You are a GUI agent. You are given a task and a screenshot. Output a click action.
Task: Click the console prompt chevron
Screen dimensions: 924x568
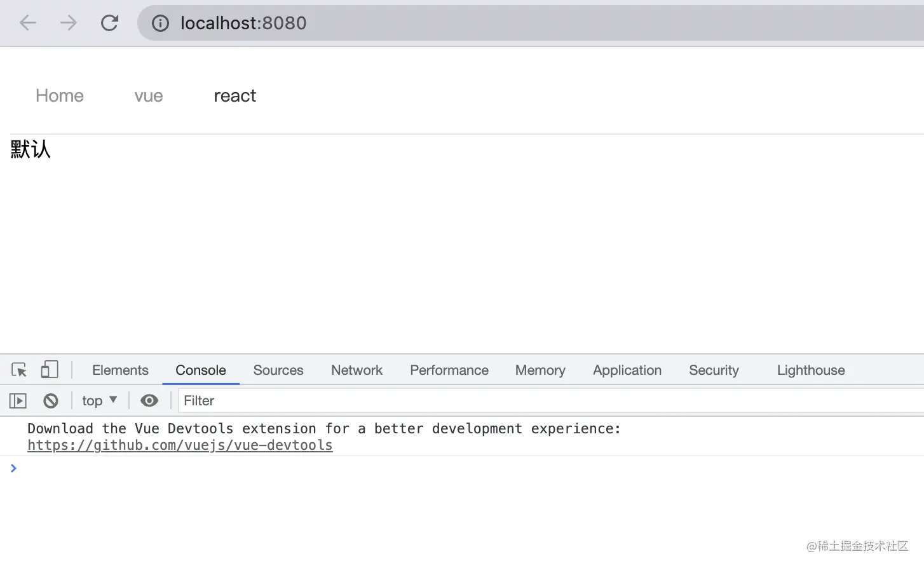[13, 468]
